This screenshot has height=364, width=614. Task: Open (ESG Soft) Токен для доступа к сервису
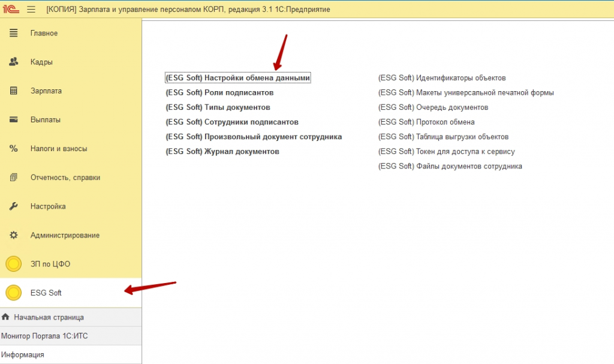pyautogui.click(x=446, y=151)
